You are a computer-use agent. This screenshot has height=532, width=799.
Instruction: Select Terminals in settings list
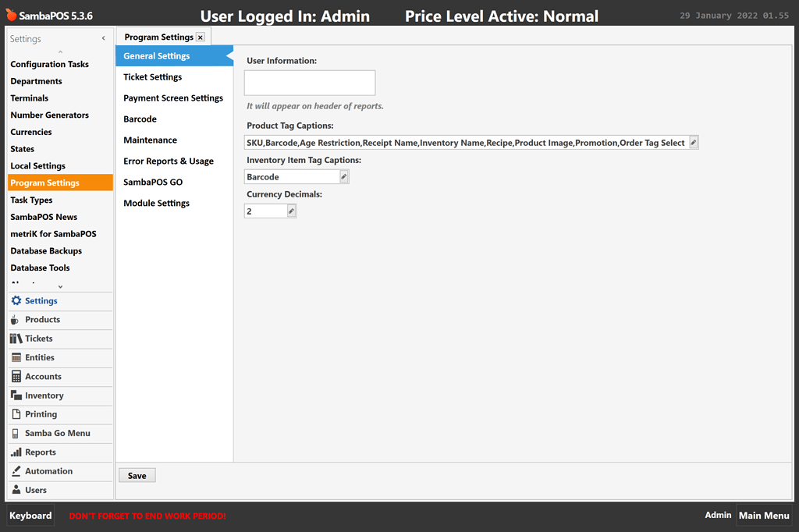pyautogui.click(x=61, y=98)
